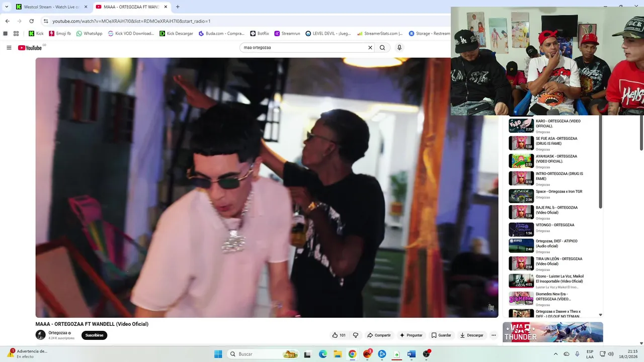This screenshot has height=362, width=644.
Task: Like the video with 101 likes
Action: (x=339, y=335)
